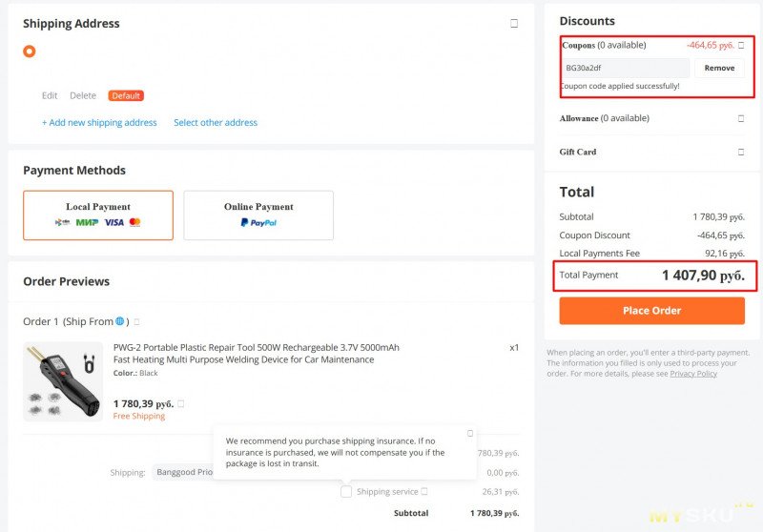763x532 pixels.
Task: Click the icon next to Ship From
Action: 136,322
